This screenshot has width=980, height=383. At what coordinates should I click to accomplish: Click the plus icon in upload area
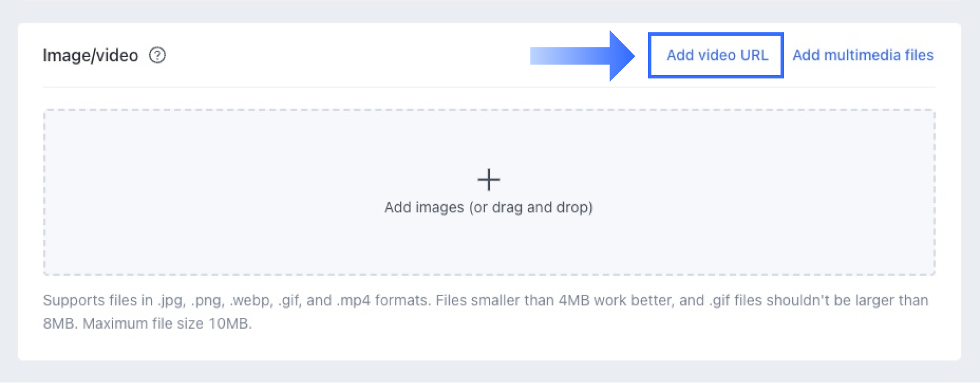tap(489, 180)
